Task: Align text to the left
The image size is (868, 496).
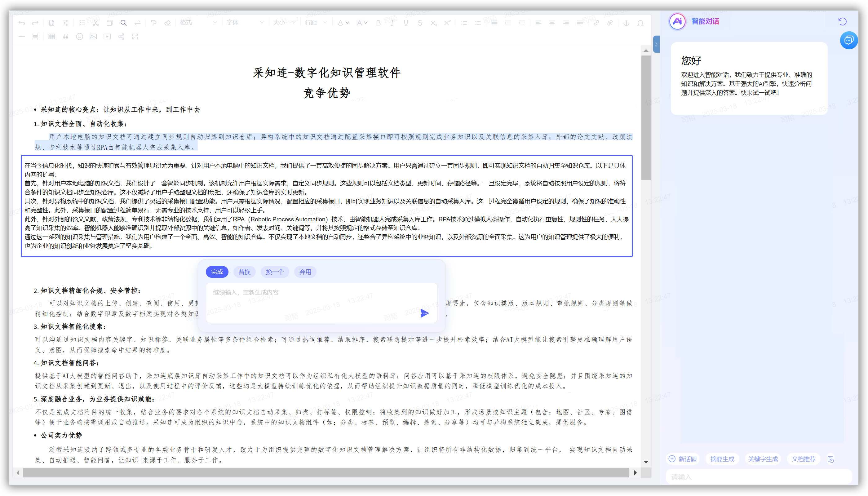Action: [538, 23]
